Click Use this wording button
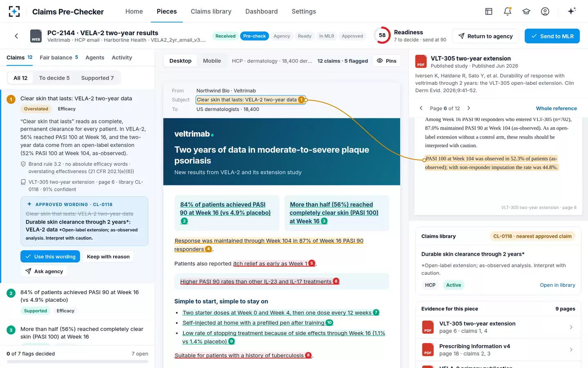The image size is (588, 368). (51, 256)
